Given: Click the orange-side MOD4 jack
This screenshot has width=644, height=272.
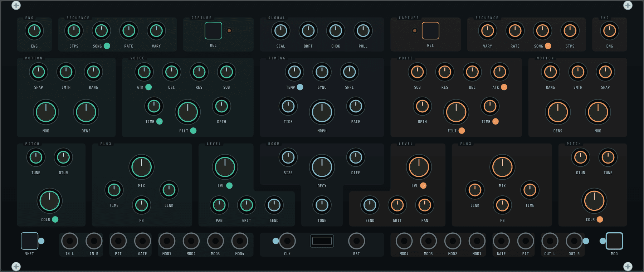Looking at the screenshot, I should click(404, 241).
